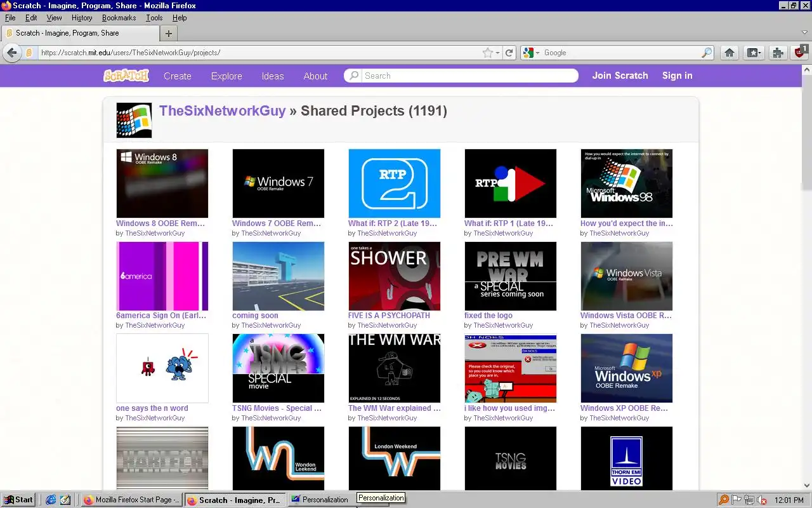Image resolution: width=812 pixels, height=508 pixels.
Task: Go back with the Firefox back arrow
Action: (11, 53)
